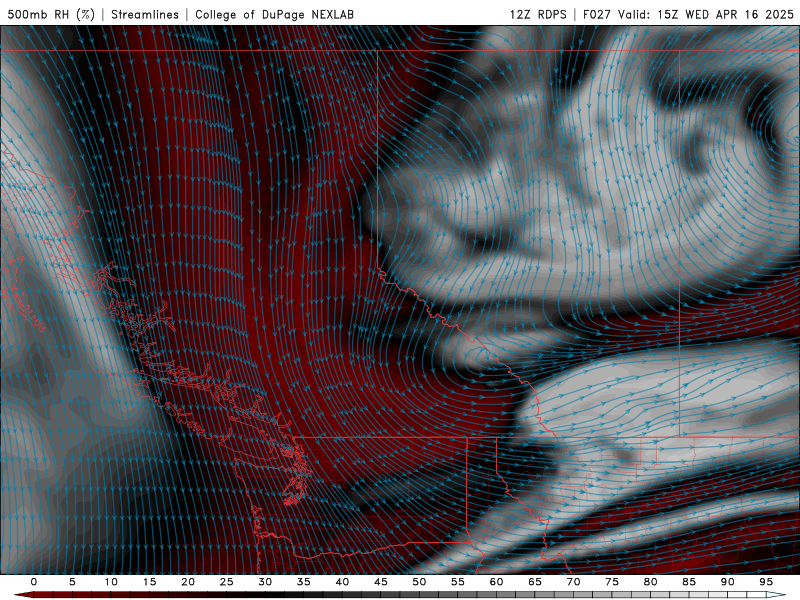Click the colorbar label "50"
The height and width of the screenshot is (600, 800).
coord(419,582)
